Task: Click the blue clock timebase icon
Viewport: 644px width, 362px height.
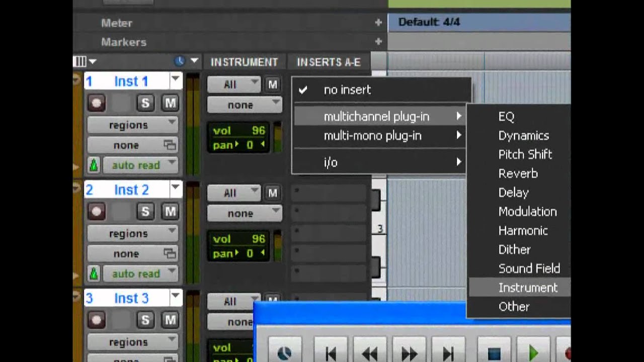Action: [180, 61]
